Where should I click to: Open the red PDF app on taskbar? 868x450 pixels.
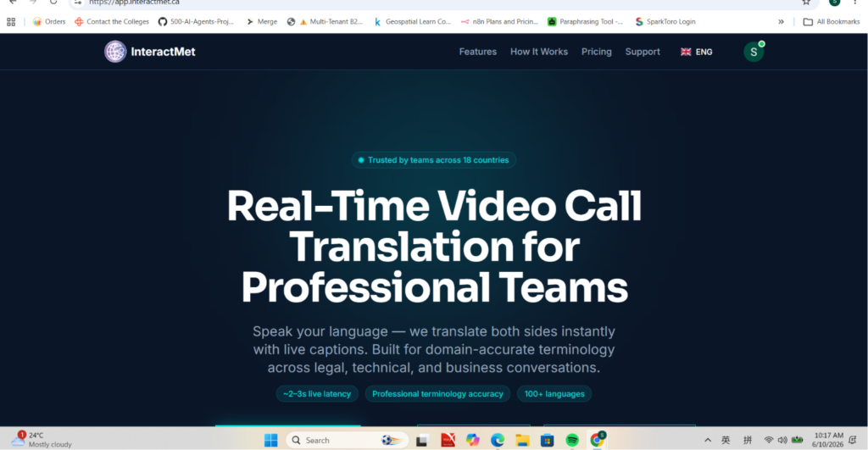[x=448, y=440]
